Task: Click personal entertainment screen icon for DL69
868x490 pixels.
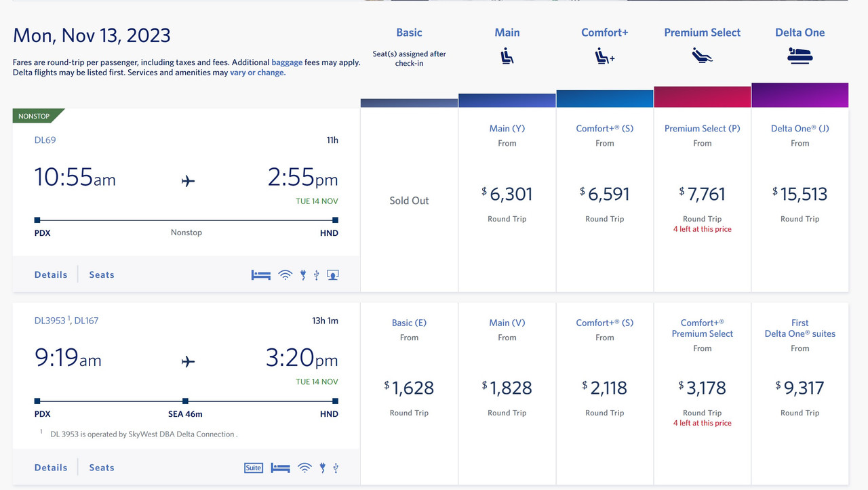Action: point(332,275)
